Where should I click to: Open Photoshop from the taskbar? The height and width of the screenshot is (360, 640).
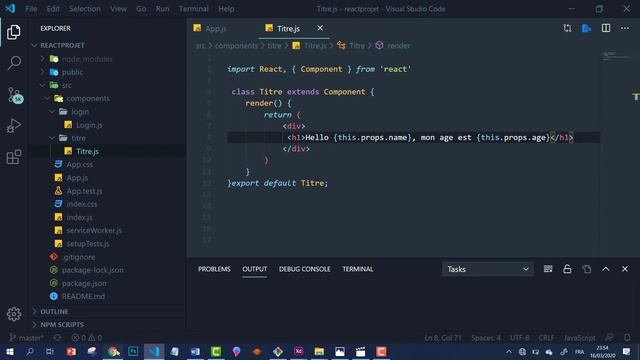[133, 351]
